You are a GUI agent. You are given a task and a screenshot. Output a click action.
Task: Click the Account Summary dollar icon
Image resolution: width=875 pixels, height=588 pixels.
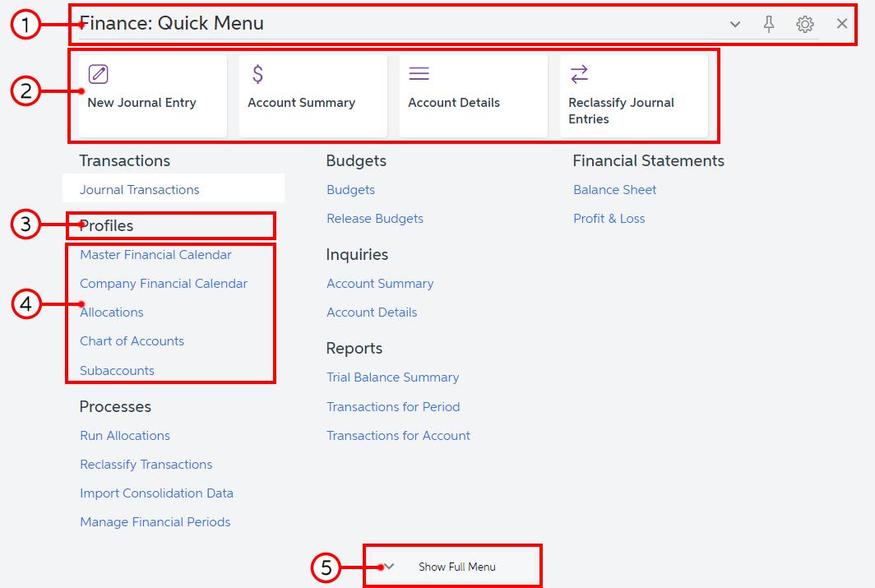click(257, 74)
